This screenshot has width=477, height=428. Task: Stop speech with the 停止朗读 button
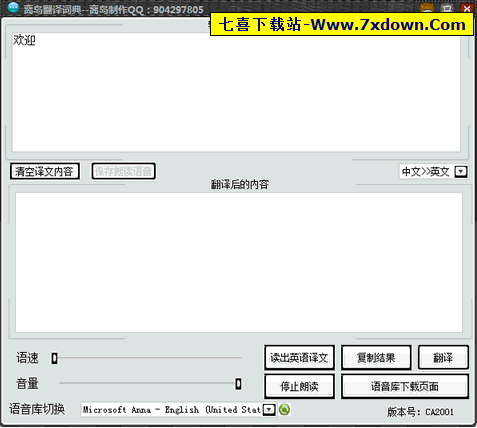pos(299,386)
